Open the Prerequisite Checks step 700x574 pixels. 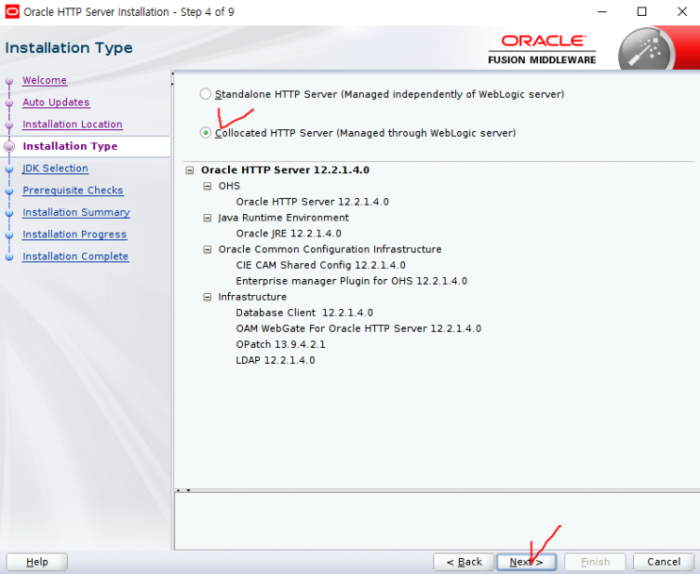coord(73,190)
